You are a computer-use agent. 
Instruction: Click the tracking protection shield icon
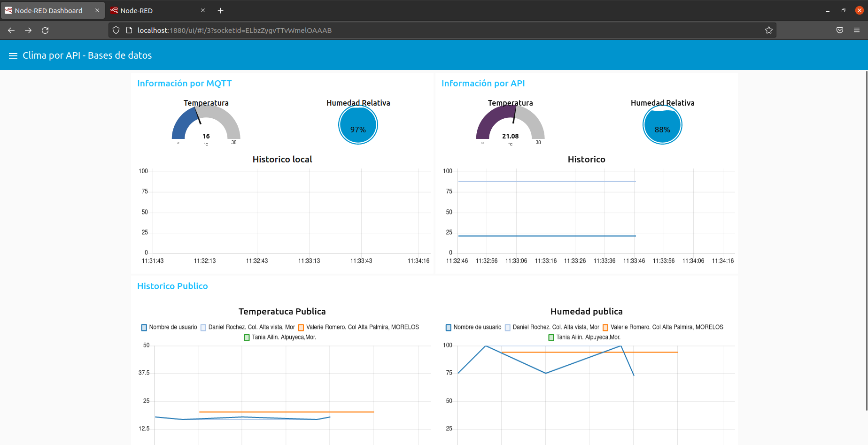pos(116,30)
